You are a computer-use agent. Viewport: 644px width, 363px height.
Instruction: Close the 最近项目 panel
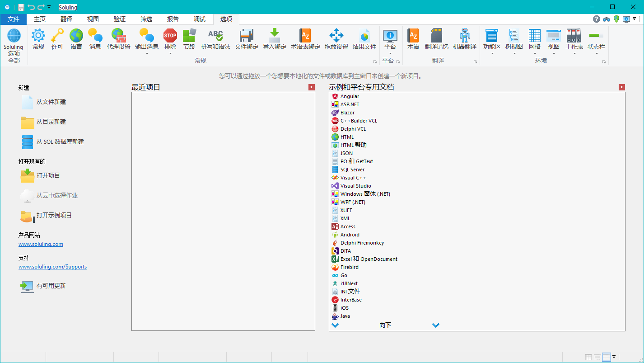(312, 87)
